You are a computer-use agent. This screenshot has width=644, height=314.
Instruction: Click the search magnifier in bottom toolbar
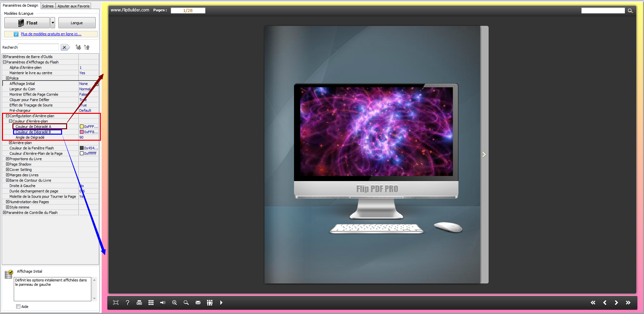[x=186, y=303]
